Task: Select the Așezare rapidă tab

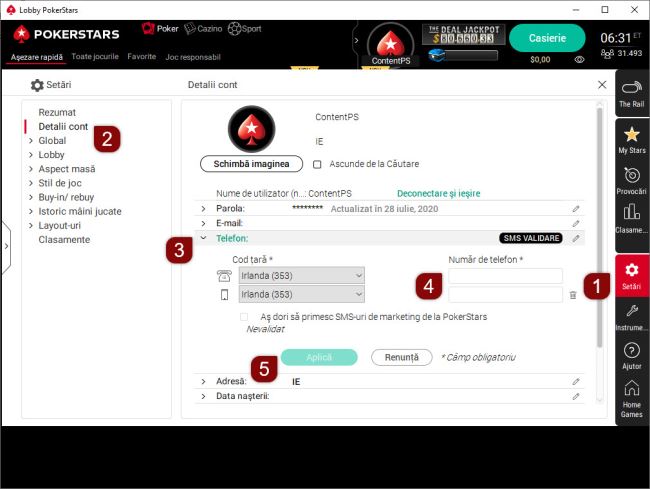Action: pyautogui.click(x=36, y=57)
